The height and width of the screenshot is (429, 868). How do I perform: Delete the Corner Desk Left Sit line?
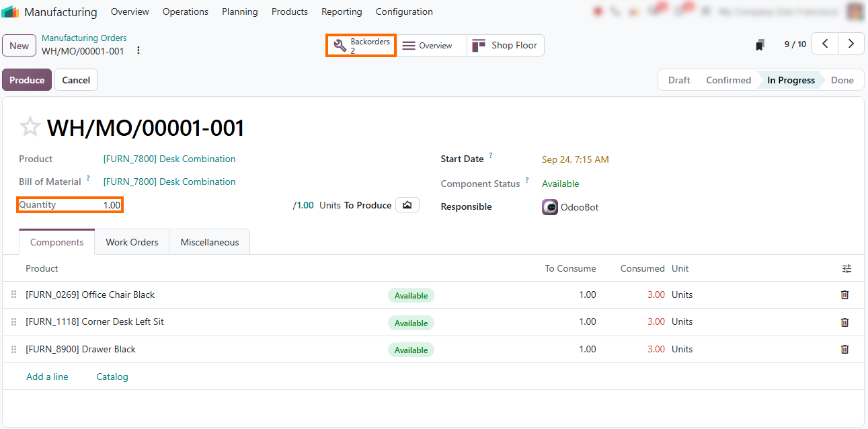pyautogui.click(x=844, y=322)
